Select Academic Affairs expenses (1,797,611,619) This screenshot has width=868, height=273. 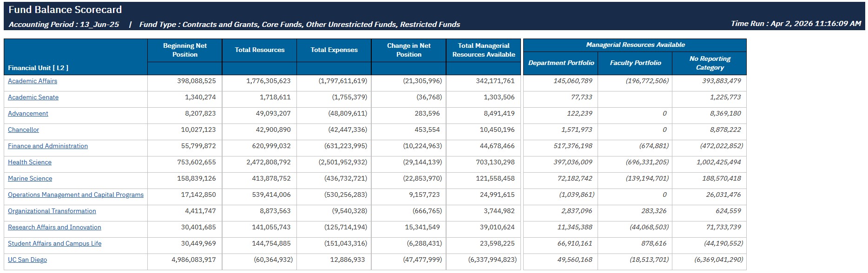(x=343, y=81)
